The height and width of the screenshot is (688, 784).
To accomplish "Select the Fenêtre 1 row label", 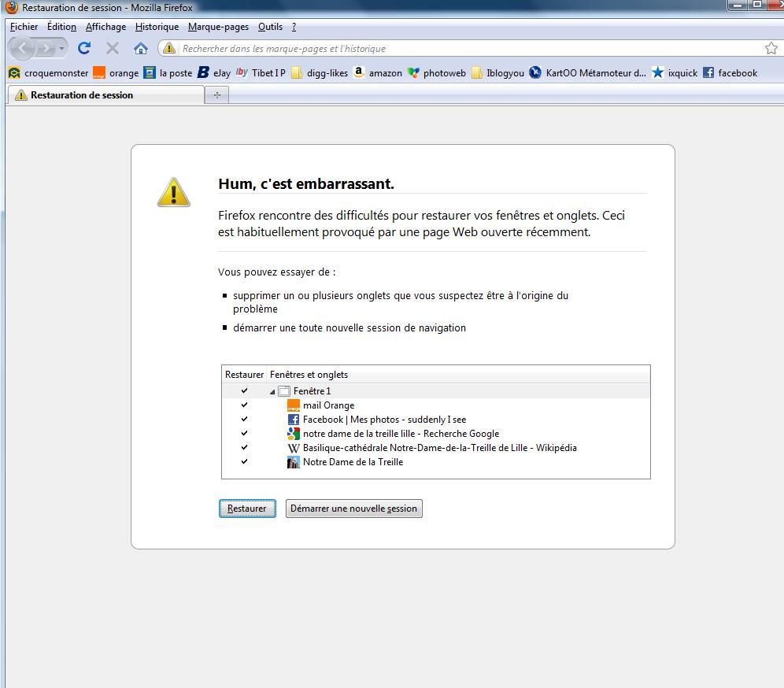I will (x=312, y=391).
